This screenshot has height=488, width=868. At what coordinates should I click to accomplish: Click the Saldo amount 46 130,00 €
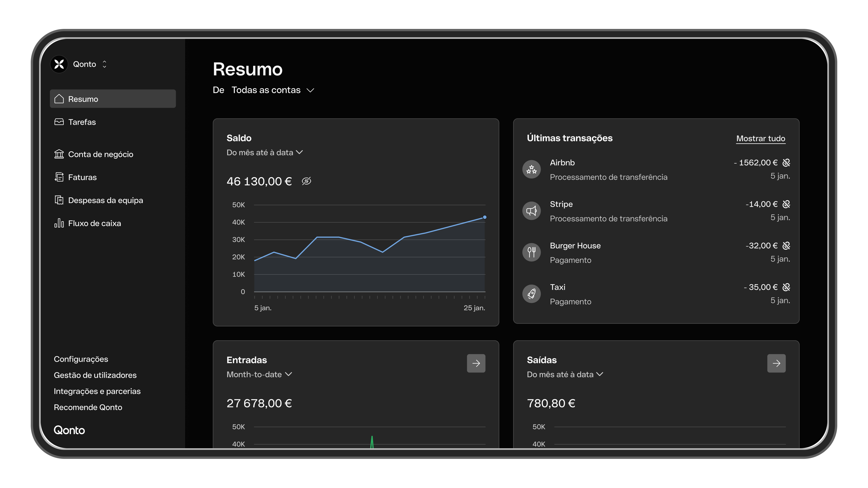coord(259,181)
